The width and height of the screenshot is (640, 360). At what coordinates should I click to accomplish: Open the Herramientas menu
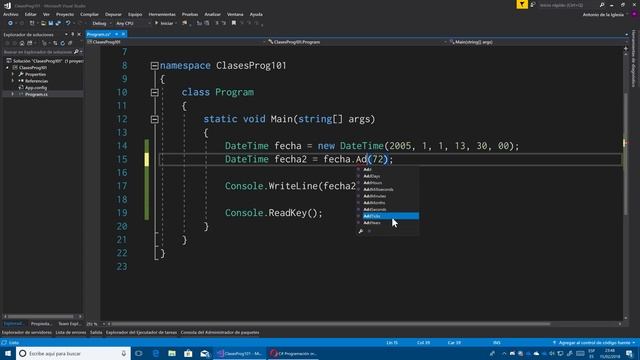click(162, 14)
